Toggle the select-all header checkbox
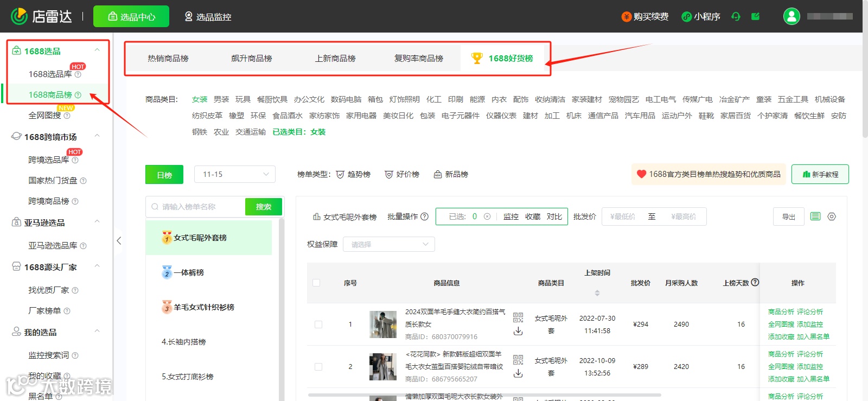The image size is (868, 401). (316, 283)
